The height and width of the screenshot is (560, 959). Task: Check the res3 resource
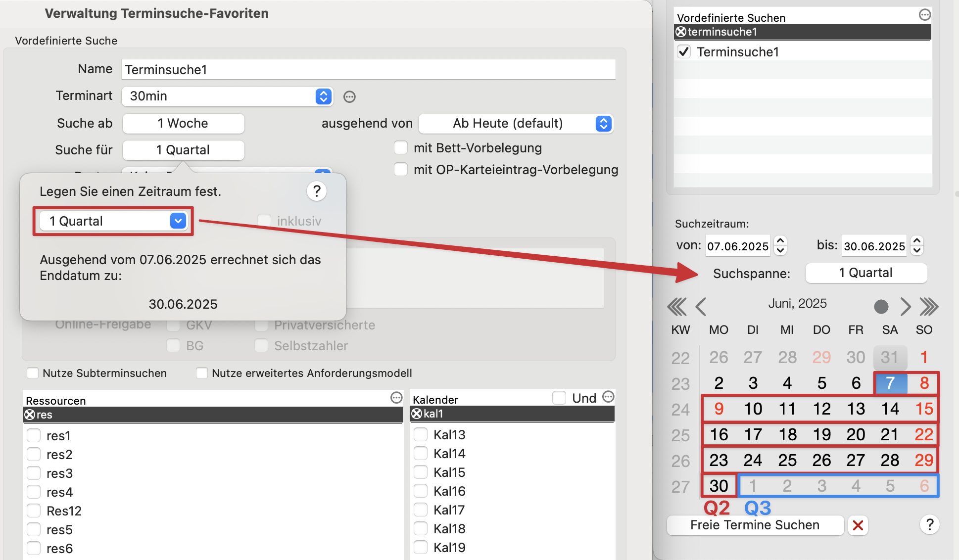34,473
